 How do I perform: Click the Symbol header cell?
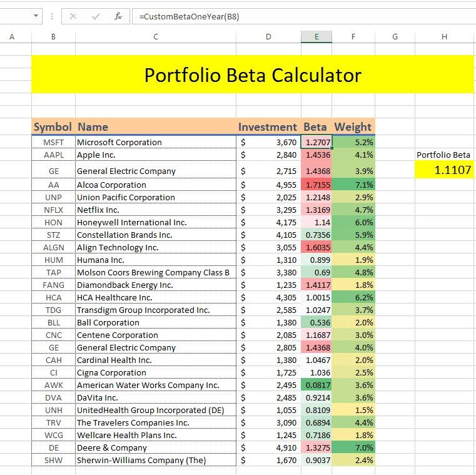point(53,127)
